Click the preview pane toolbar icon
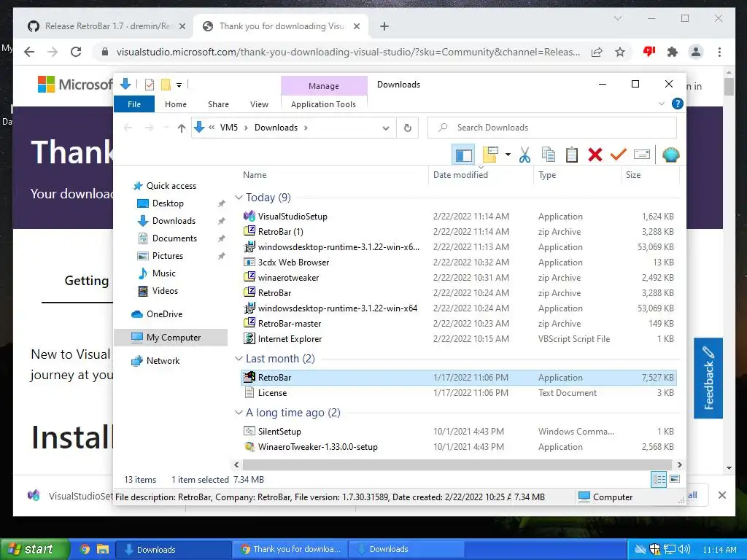747x560 pixels. tap(463, 155)
